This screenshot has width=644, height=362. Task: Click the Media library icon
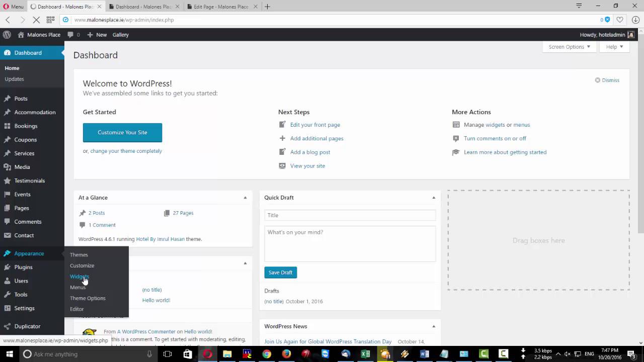tap(7, 167)
